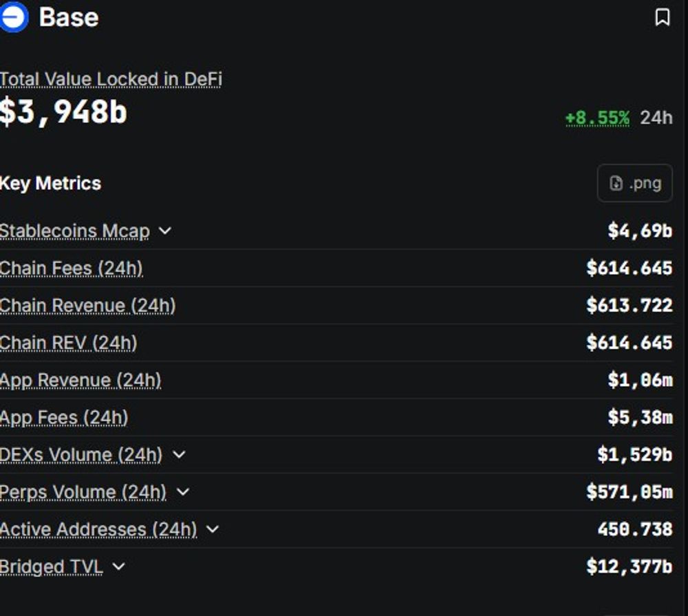The width and height of the screenshot is (688, 616).
Task: Click the Bridged TVL label text
Action: (x=52, y=567)
